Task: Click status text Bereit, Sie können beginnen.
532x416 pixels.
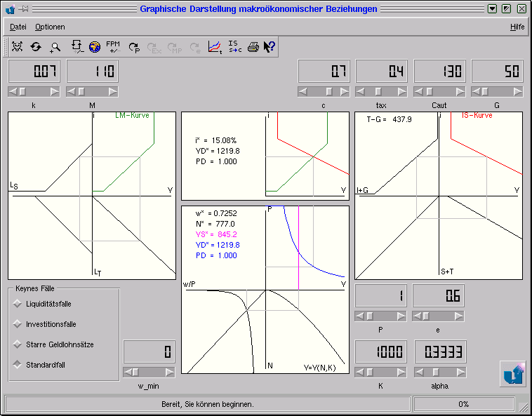Action: tap(208, 404)
